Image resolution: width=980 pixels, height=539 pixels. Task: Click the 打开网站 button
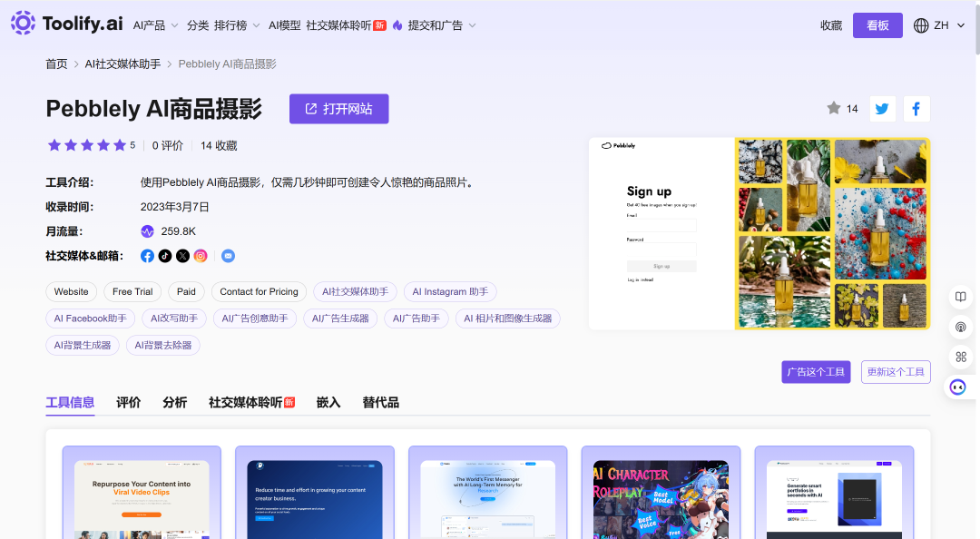338,109
